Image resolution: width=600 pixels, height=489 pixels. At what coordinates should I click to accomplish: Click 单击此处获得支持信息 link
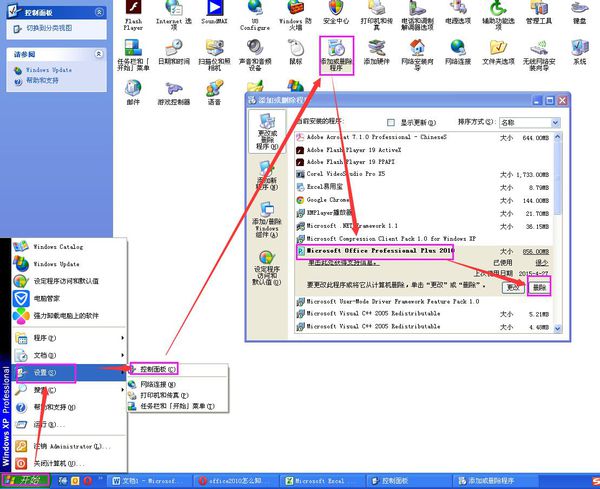344,262
